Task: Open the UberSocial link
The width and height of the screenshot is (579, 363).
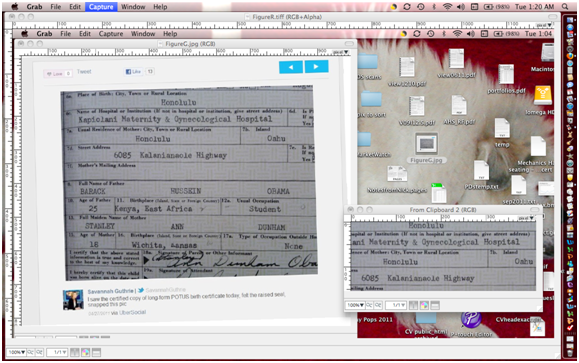Action: tap(133, 312)
